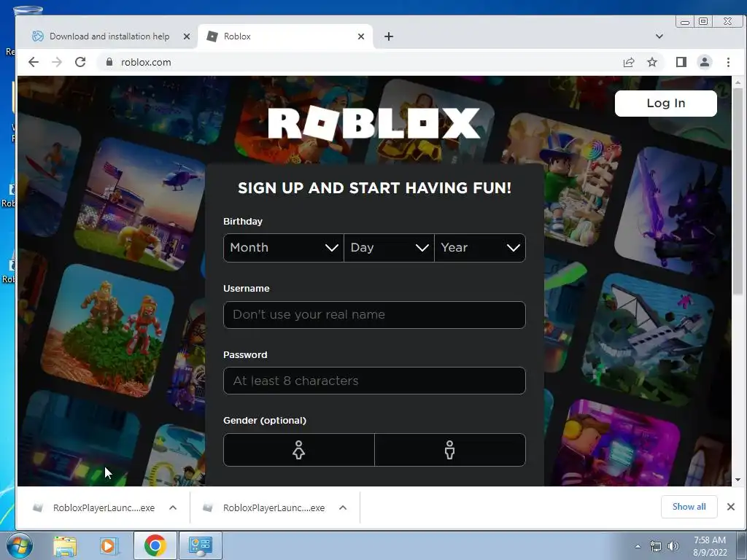Click the Roblox logo
Screen dimensions: 747x560
pyautogui.click(x=374, y=123)
